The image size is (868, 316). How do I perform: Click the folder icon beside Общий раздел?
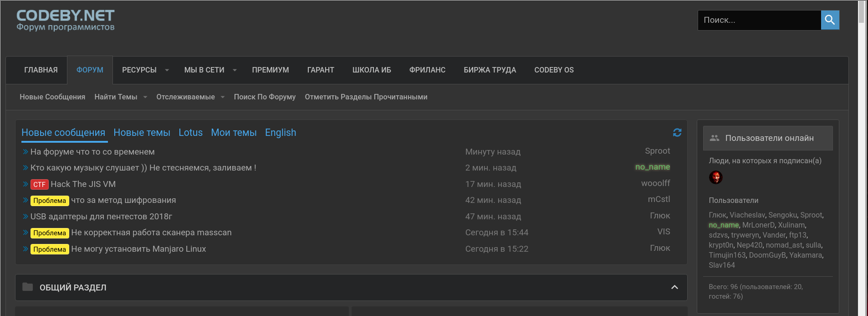tap(28, 287)
